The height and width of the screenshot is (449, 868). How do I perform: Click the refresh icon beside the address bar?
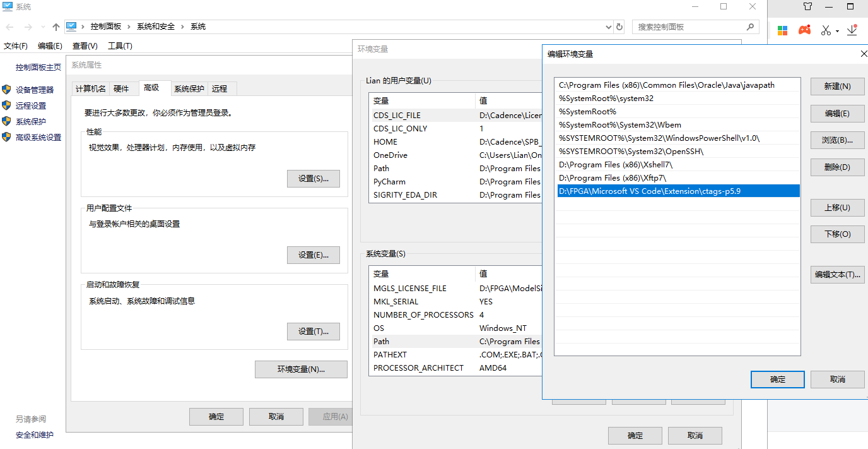[619, 27]
